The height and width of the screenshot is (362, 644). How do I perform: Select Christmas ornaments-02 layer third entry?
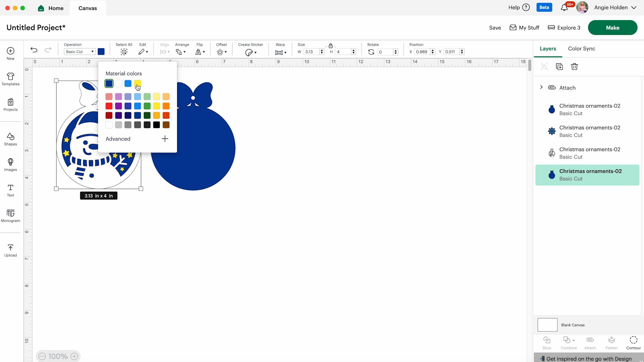589,153
